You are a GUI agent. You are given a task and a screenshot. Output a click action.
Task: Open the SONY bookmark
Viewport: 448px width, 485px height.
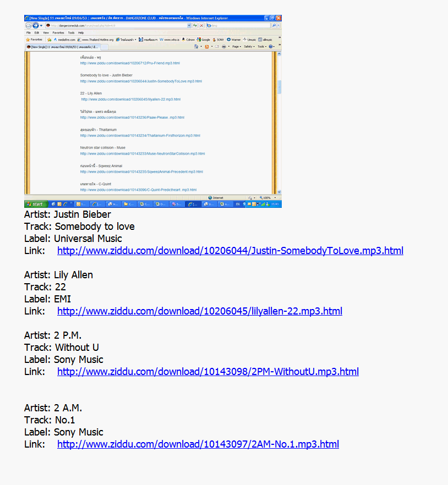[x=218, y=40]
